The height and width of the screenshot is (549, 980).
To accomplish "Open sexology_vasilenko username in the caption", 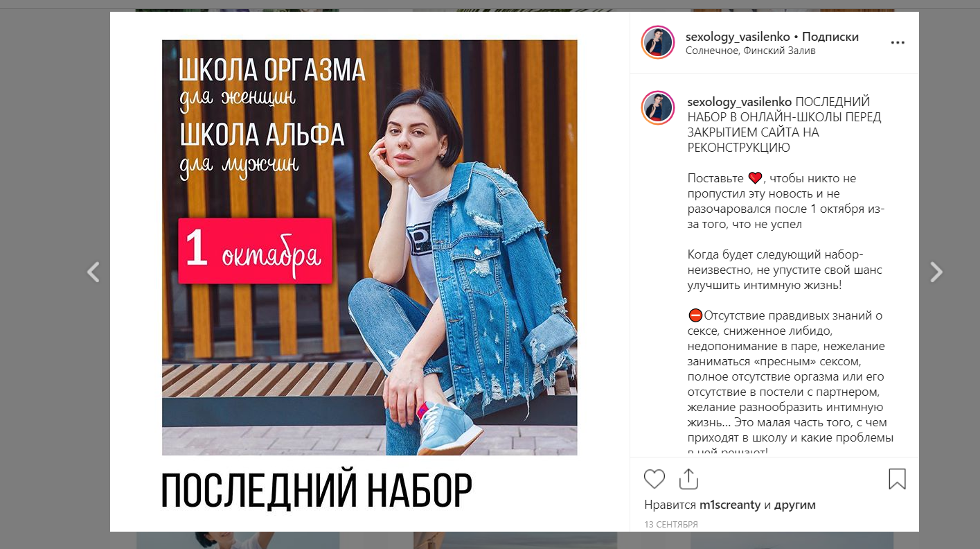I will pyautogui.click(x=740, y=102).
